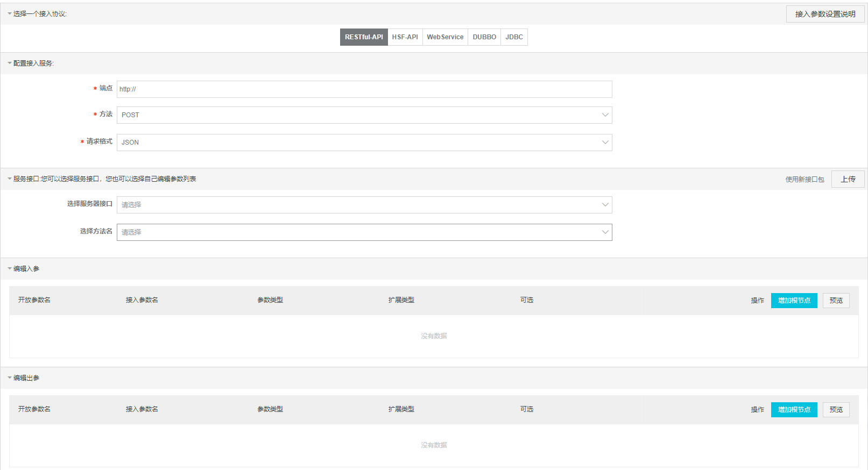Image resolution: width=868 pixels, height=470 pixels.
Task: Click 增加根节点 in 编辑出参 table
Action: pyautogui.click(x=794, y=410)
